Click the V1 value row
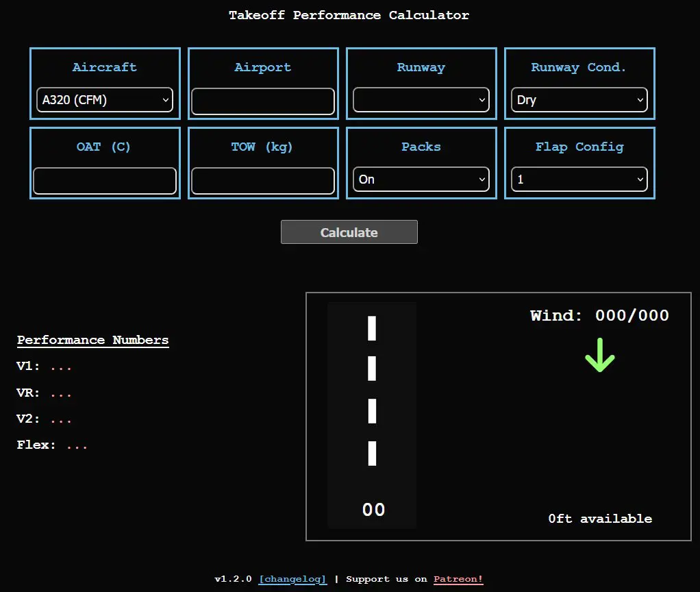Image resolution: width=700 pixels, height=592 pixels. click(45, 367)
